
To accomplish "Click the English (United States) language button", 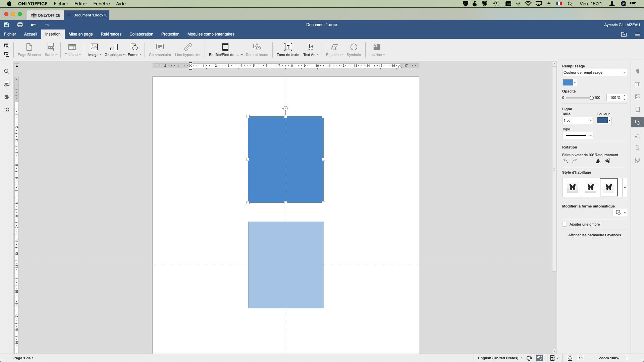I will [498, 358].
